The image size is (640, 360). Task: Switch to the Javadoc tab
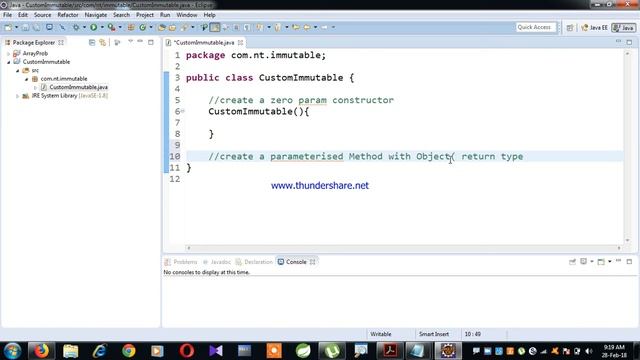click(x=217, y=262)
